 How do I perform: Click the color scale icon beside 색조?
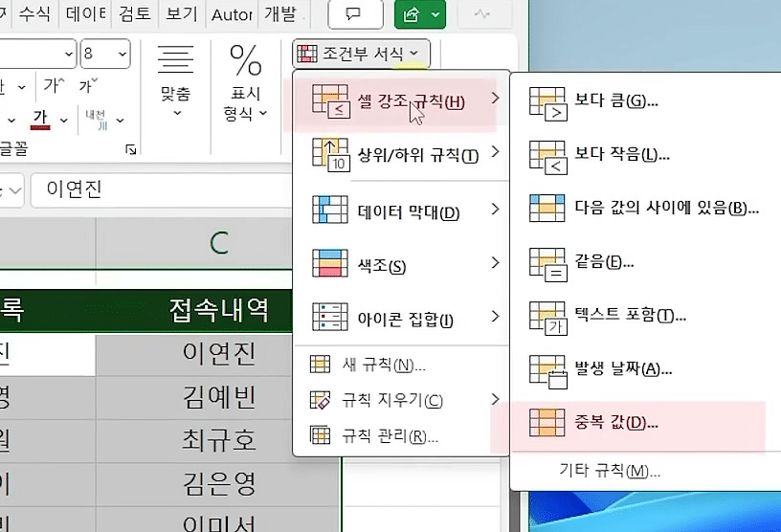330,263
